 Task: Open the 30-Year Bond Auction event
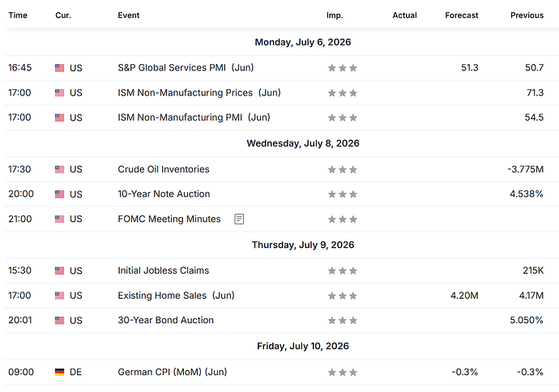[166, 320]
